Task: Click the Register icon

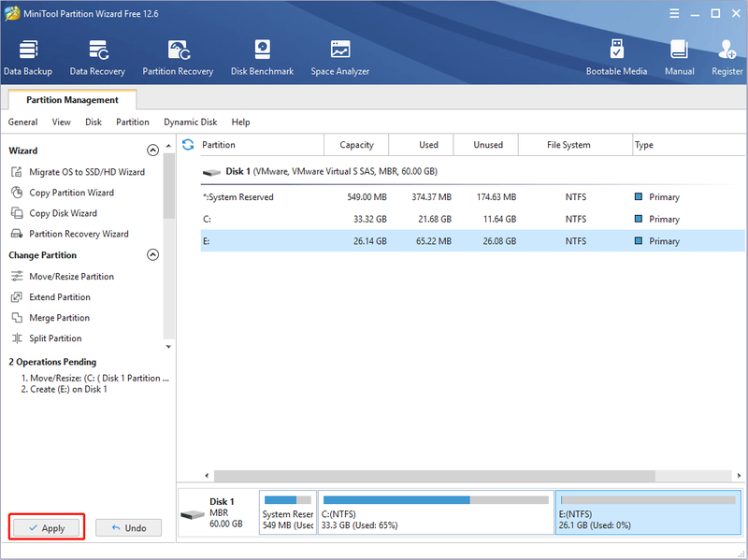Action: coord(727,58)
